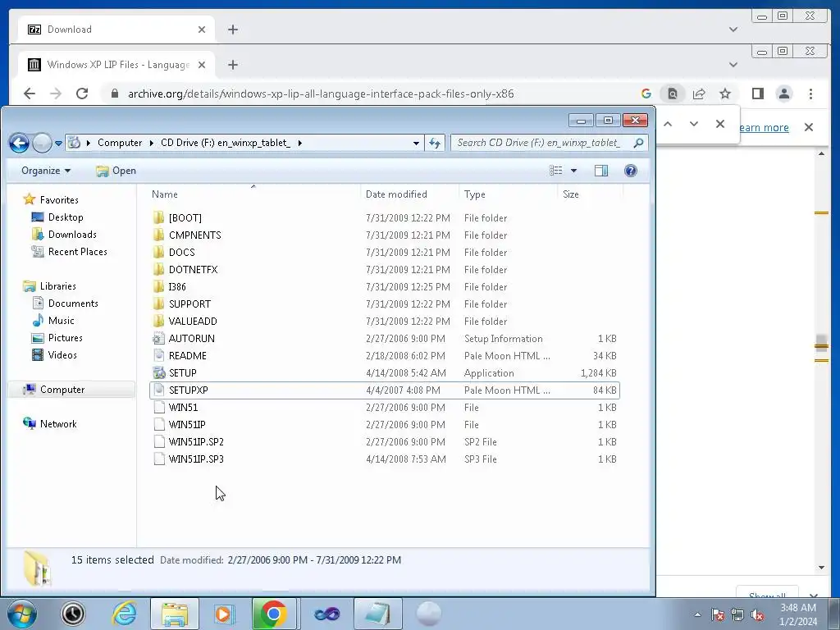This screenshot has height=630, width=840.
Task: Click the refresh button beside address bar
Action: tap(435, 143)
